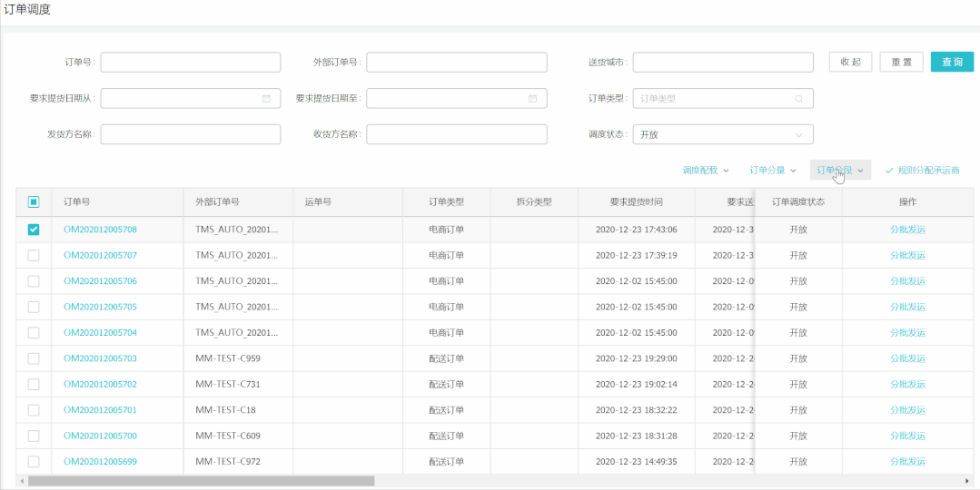Click calendar icon in 要求提货日期至 field
980x490 pixels.
532,98
